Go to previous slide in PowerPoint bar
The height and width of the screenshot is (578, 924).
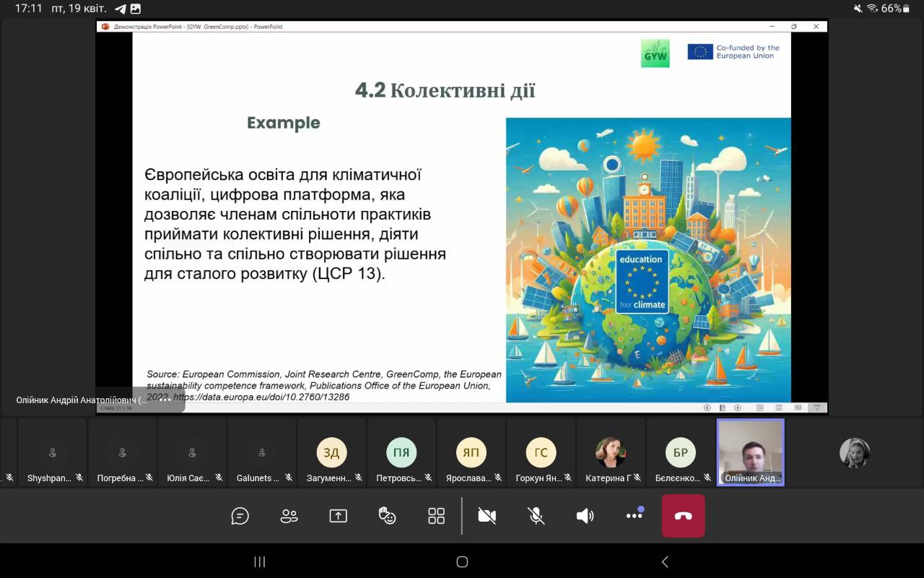(707, 408)
